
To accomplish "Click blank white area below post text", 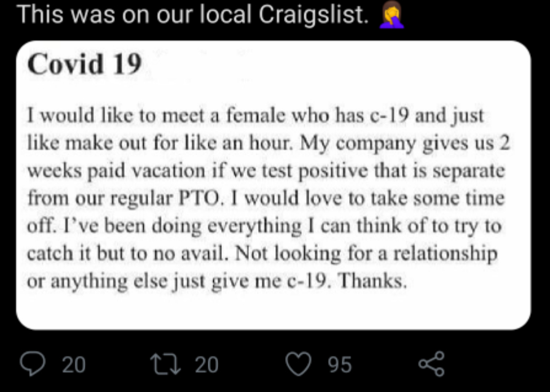I will [273, 310].
